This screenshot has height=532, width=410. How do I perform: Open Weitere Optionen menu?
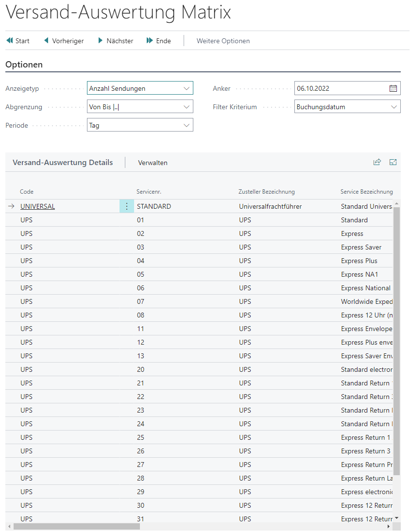223,41
